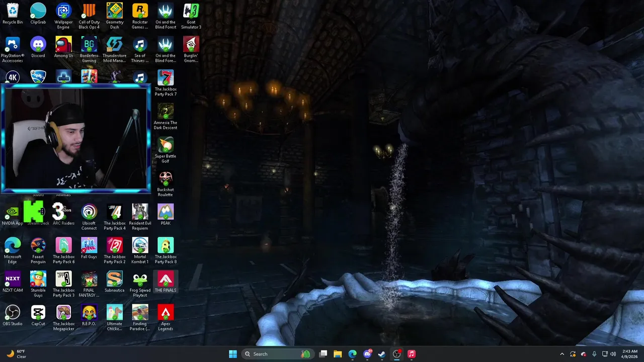Open Rockstar Games launcher icon
This screenshot has height=362, width=644.
coord(140,16)
